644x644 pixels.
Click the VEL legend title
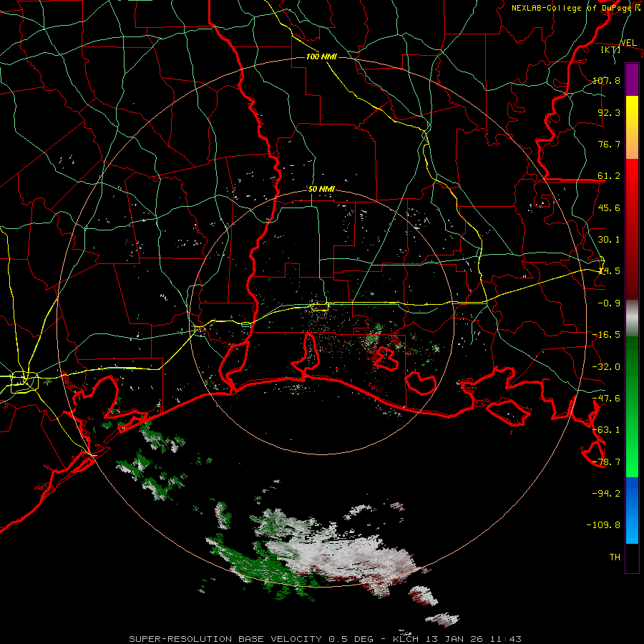[x=628, y=42]
